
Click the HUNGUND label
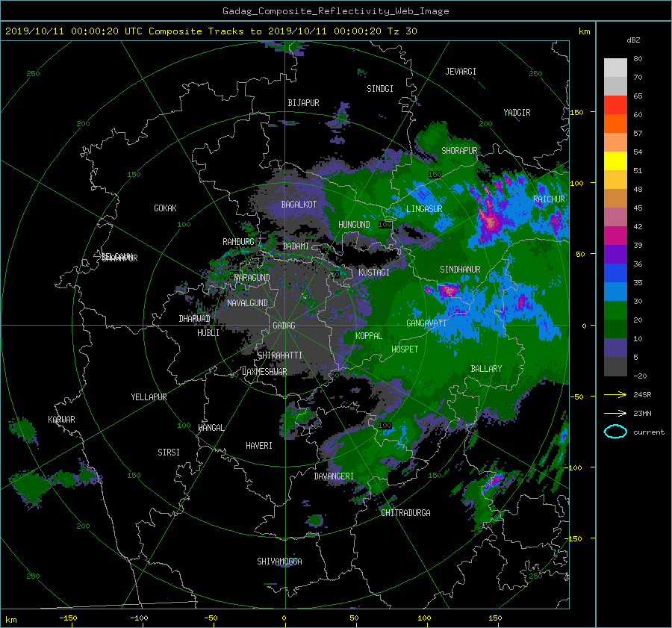click(x=354, y=225)
